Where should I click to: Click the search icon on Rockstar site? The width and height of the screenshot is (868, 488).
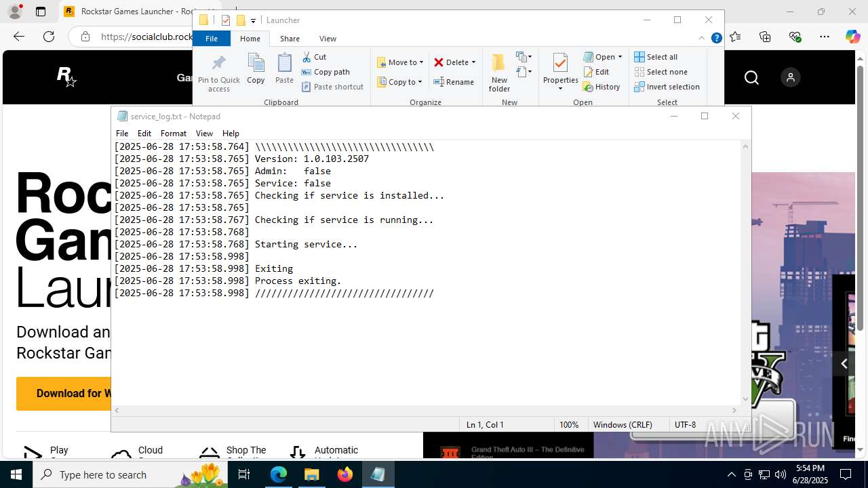tap(751, 78)
